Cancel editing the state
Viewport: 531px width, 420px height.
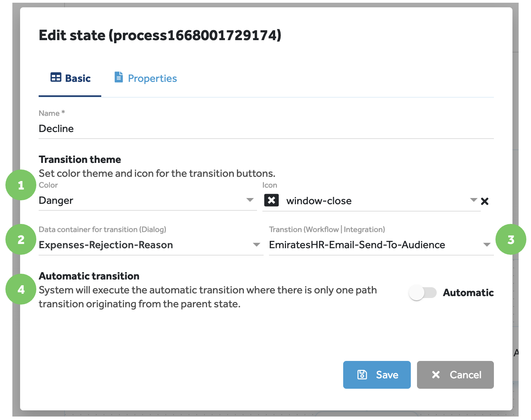pyautogui.click(x=455, y=374)
